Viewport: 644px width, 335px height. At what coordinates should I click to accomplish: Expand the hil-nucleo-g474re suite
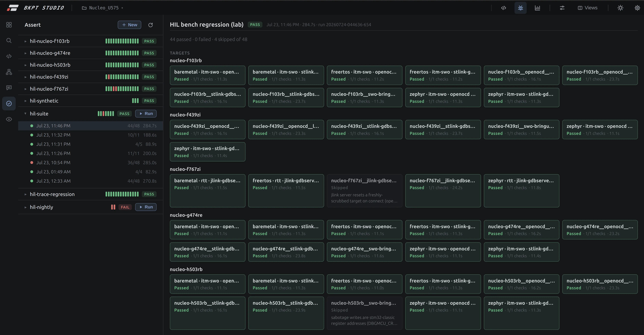click(x=26, y=53)
